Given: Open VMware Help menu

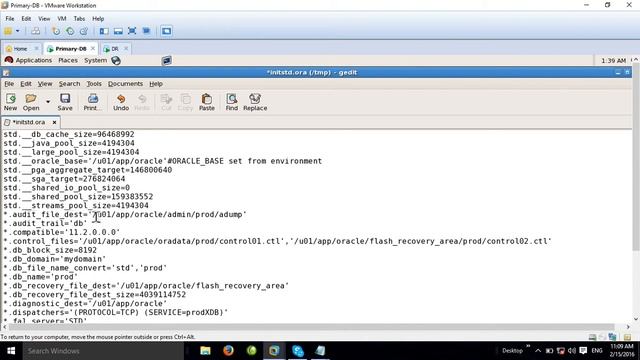Looking at the screenshot, I should point(98,19).
